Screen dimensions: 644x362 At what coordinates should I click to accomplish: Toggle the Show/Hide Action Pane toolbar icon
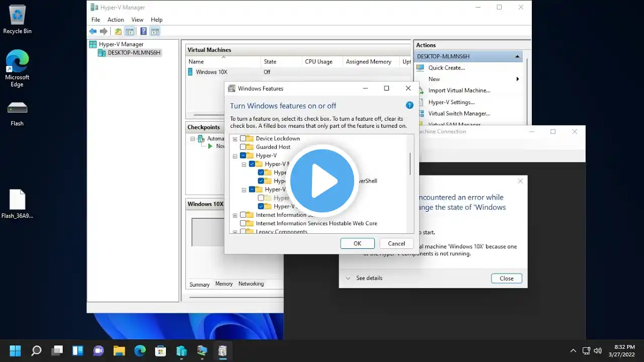tap(155, 31)
